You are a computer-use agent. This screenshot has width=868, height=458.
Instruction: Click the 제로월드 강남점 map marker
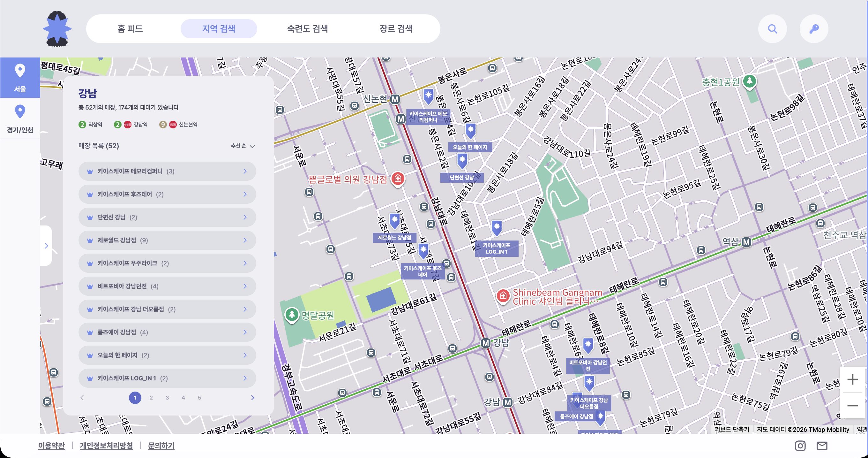(394, 221)
